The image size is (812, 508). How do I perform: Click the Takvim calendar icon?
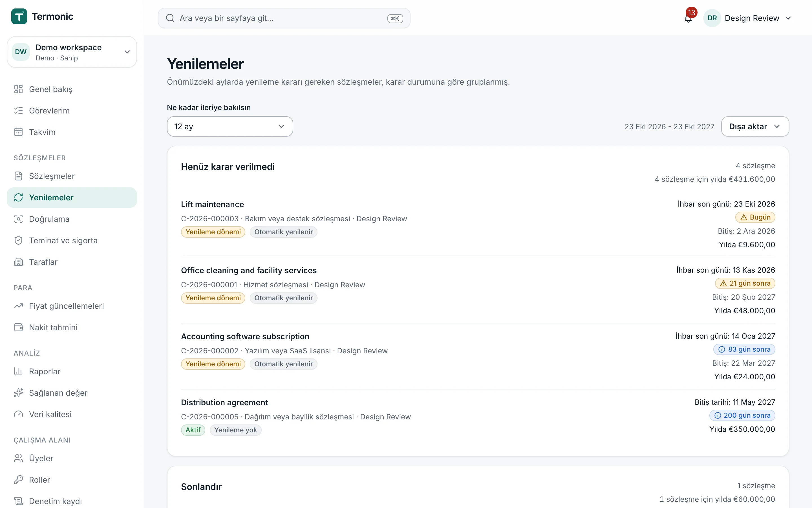coord(18,132)
